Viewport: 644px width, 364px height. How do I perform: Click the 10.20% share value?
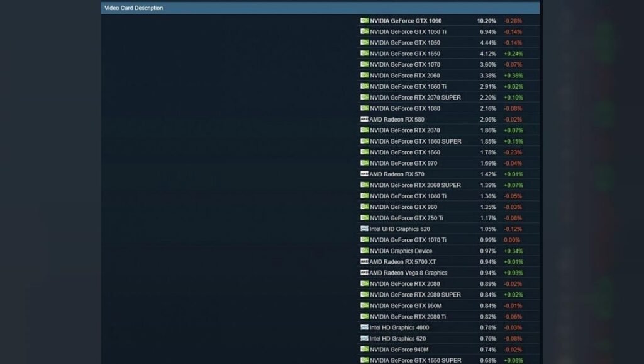point(486,21)
